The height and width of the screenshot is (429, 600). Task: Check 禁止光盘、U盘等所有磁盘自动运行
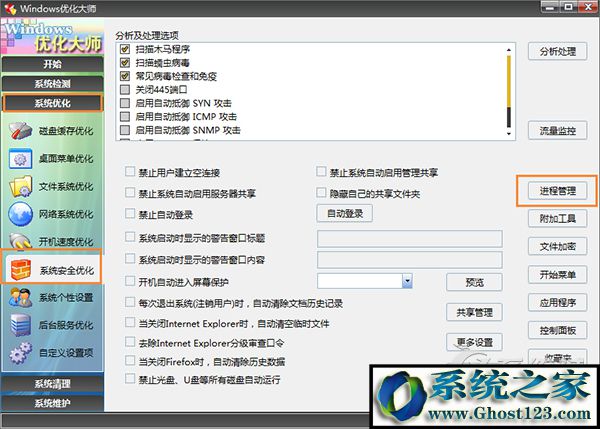pyautogui.click(x=130, y=379)
